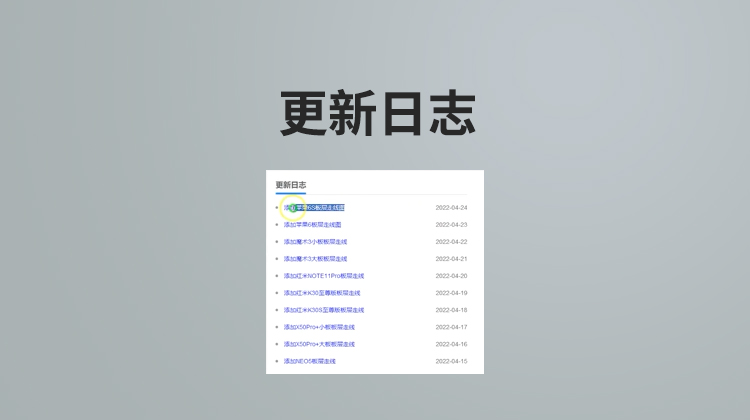Click the bullet beside 添加NEO5板层走线
Screen dimensions: 750x420
pyautogui.click(x=277, y=361)
